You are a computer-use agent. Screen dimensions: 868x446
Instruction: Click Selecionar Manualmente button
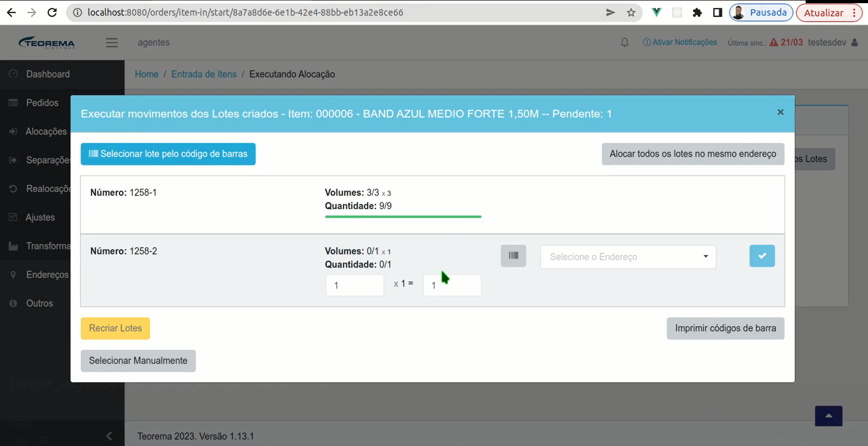(x=138, y=361)
